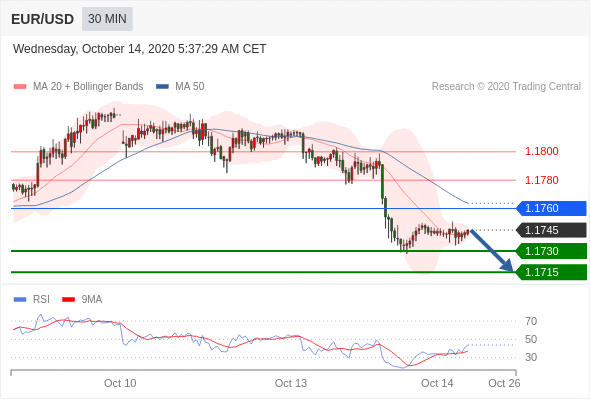The width and height of the screenshot is (590, 400).
Task: Click the Oct 10 date axis label
Action: [120, 383]
